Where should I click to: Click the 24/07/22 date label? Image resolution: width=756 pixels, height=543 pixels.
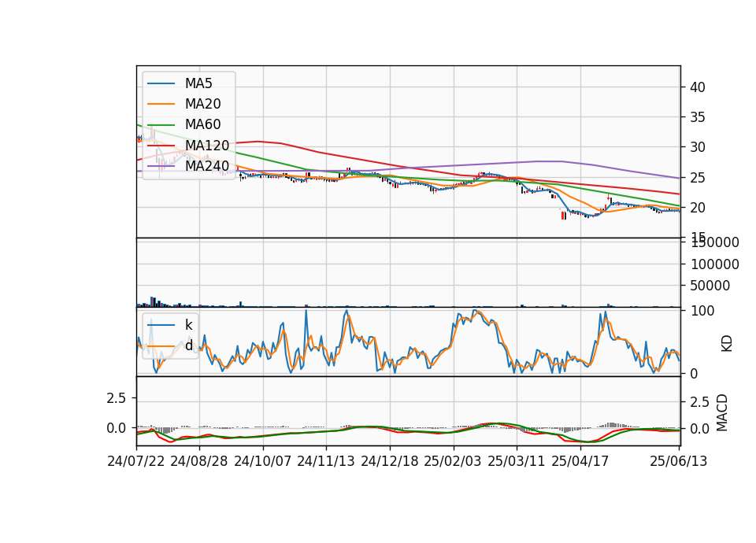136,461
